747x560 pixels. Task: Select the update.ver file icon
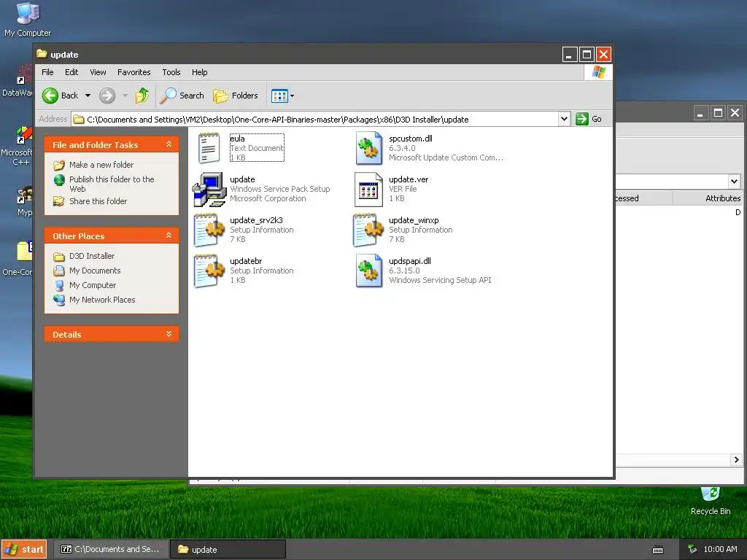pos(368,189)
